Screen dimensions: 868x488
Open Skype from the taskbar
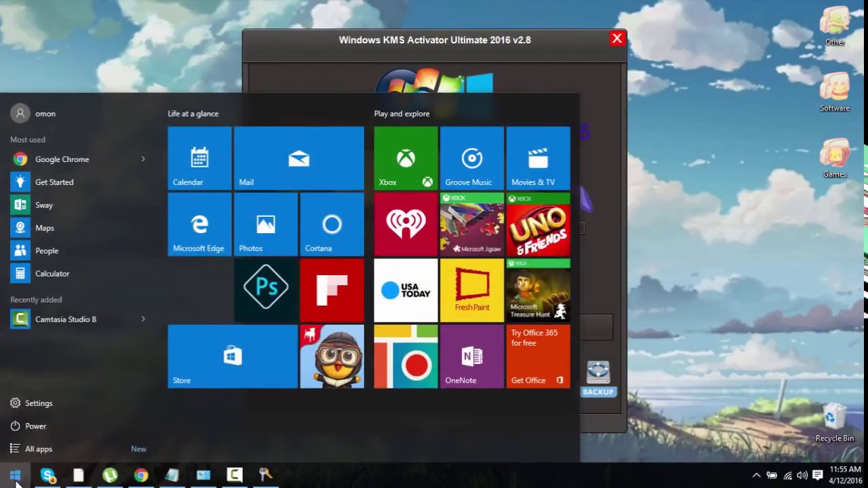(47, 475)
